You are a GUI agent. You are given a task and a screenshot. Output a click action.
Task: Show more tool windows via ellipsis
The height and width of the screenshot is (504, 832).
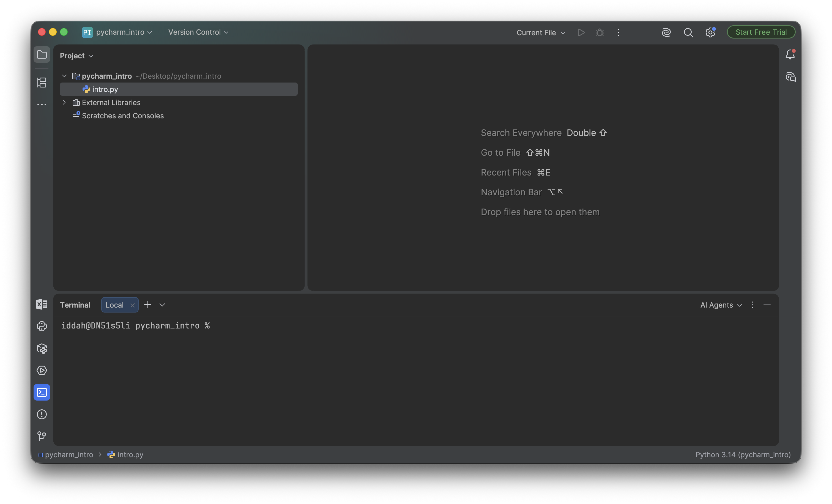42,105
